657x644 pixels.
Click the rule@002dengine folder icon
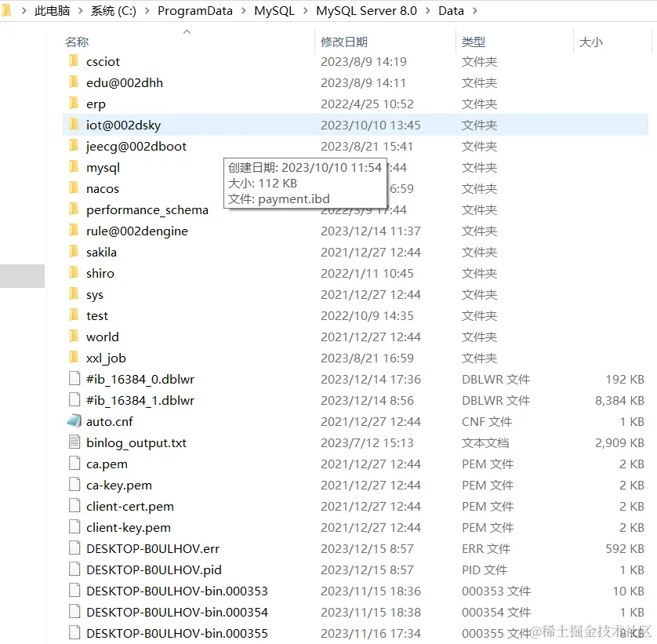[x=74, y=231]
